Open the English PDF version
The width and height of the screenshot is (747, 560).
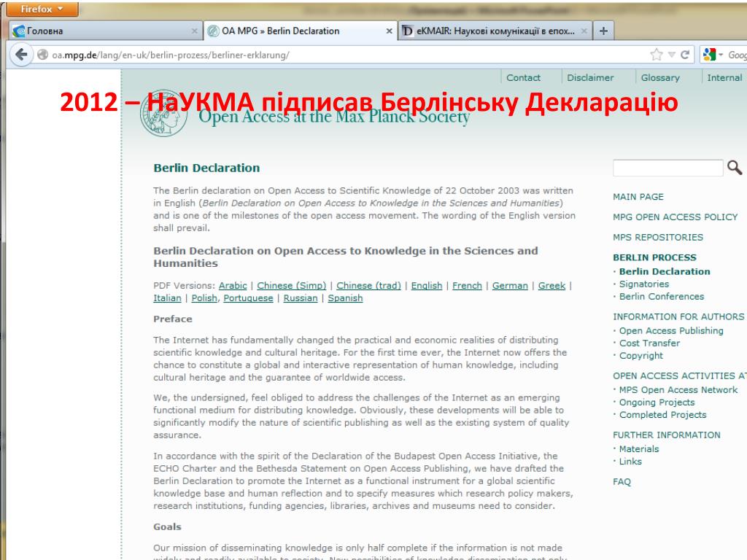426,286
